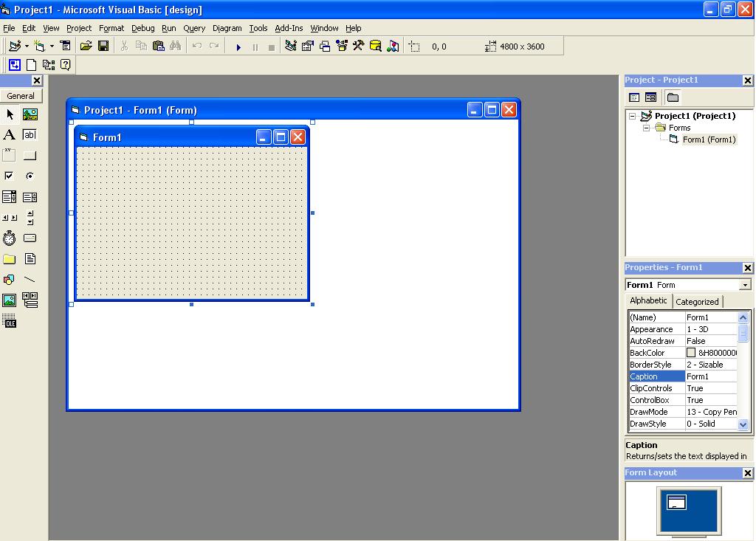Select the OptionButton control tool

[30, 176]
